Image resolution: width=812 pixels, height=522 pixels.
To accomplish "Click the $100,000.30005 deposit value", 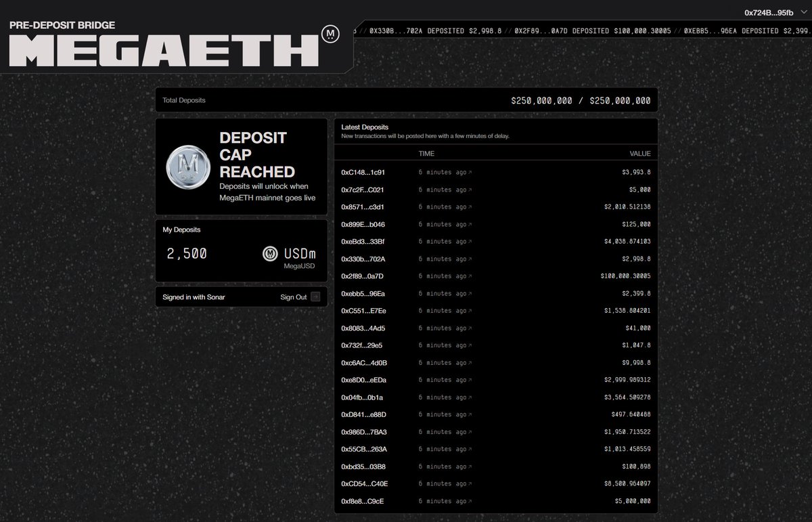I will [x=625, y=276].
